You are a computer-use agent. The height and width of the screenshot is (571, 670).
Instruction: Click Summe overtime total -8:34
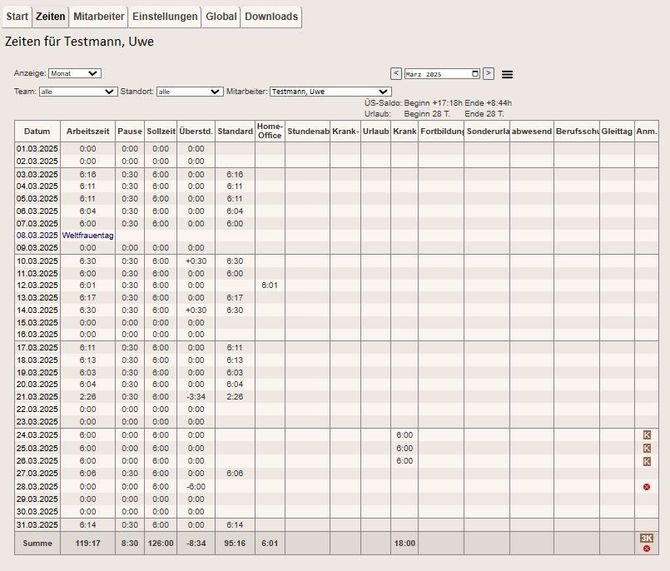(196, 543)
